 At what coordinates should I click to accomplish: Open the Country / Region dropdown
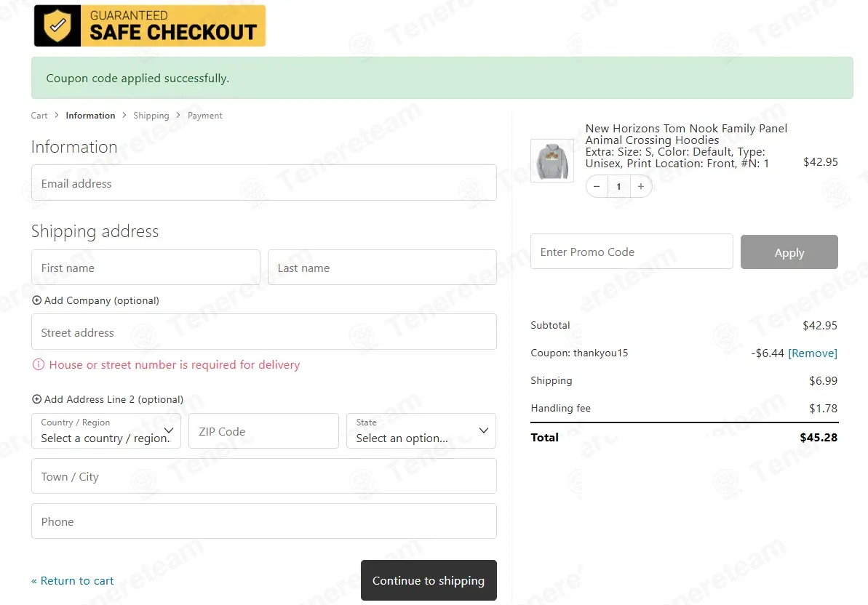106,430
